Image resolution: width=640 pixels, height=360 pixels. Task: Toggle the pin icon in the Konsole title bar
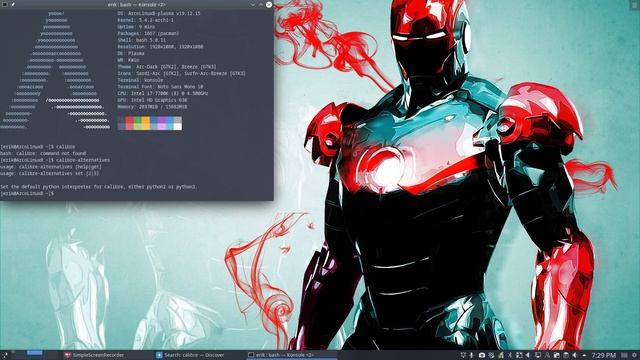pyautogui.click(x=13, y=4)
